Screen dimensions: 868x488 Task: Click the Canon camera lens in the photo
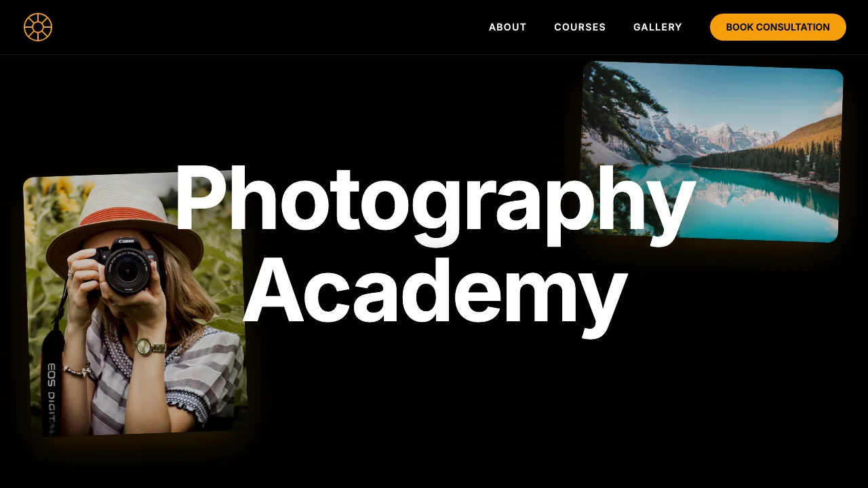tap(127, 270)
